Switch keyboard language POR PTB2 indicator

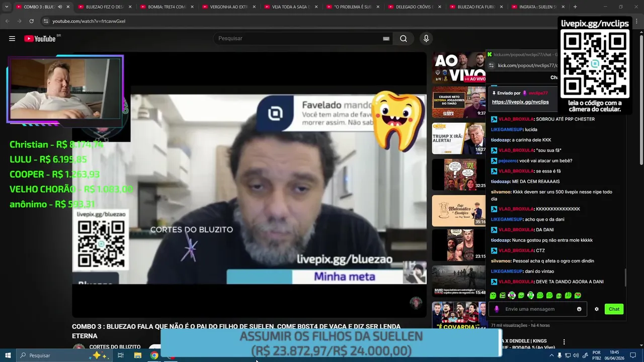tap(597, 355)
